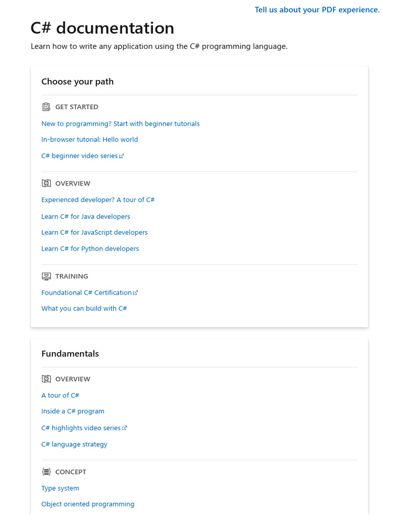Open Object oriented programming link
Screen dimensions: 399x532
click(88, 504)
